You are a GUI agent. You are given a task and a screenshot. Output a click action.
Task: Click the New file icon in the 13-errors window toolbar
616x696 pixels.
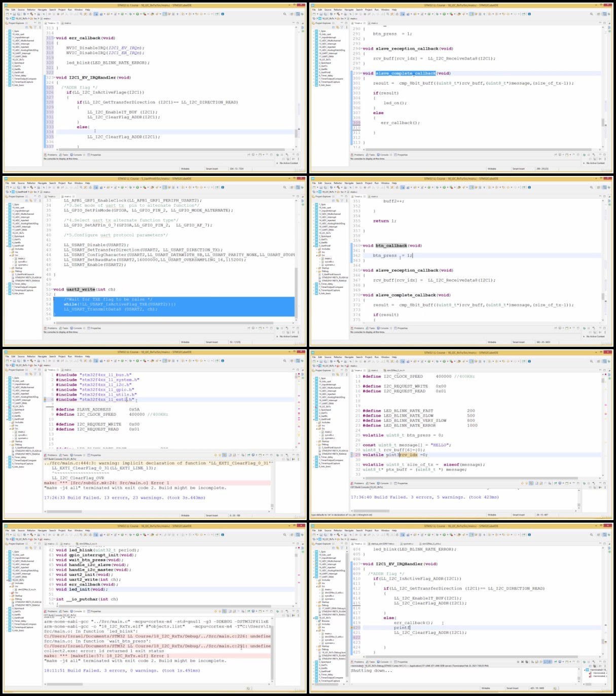(7, 360)
